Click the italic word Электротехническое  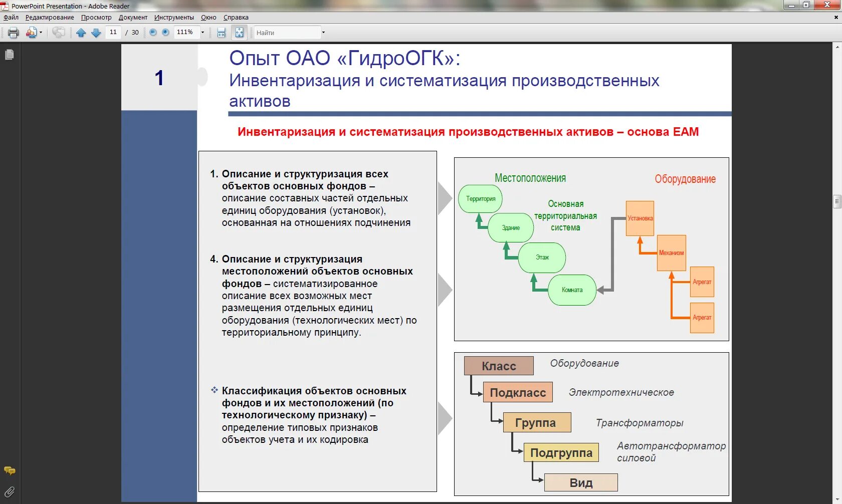click(621, 393)
